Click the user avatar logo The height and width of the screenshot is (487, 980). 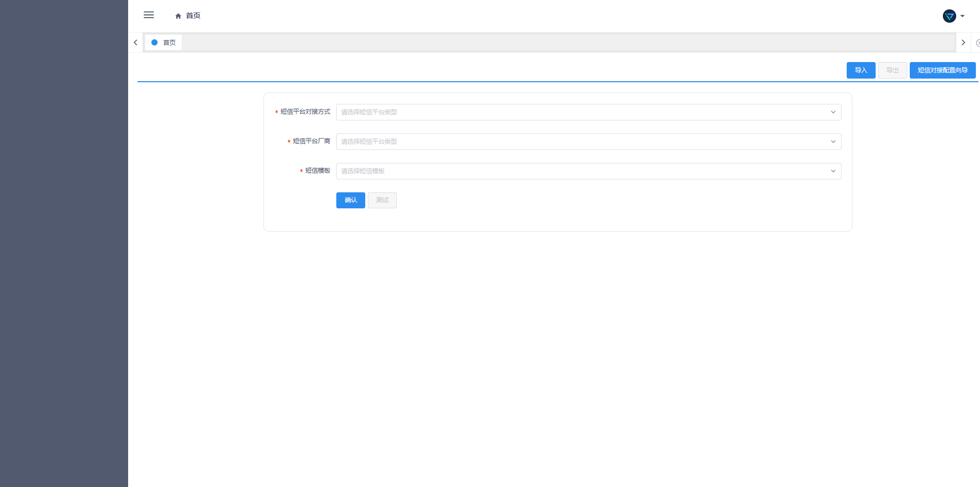pyautogui.click(x=949, y=16)
